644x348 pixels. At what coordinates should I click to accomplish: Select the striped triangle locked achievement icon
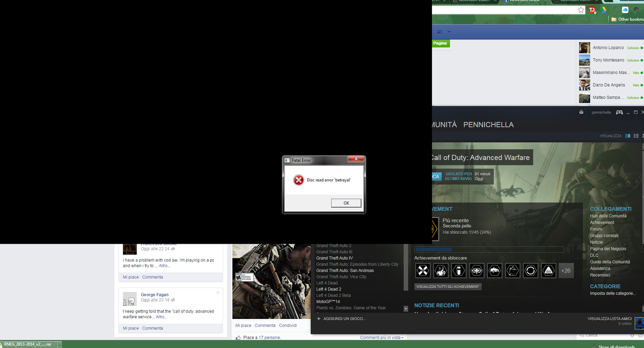point(548,271)
